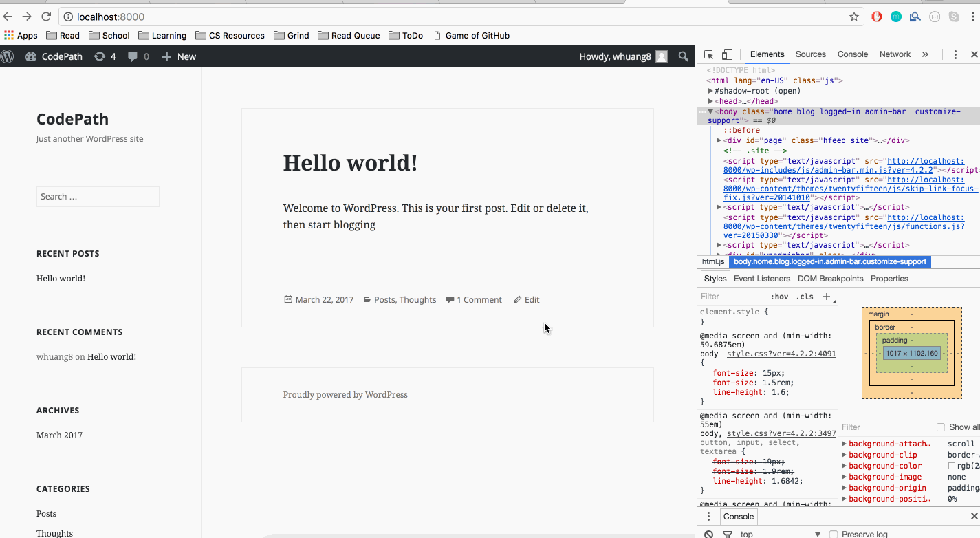Select the Elements tab in DevTools
Image resolution: width=980 pixels, height=538 pixels.
[767, 54]
